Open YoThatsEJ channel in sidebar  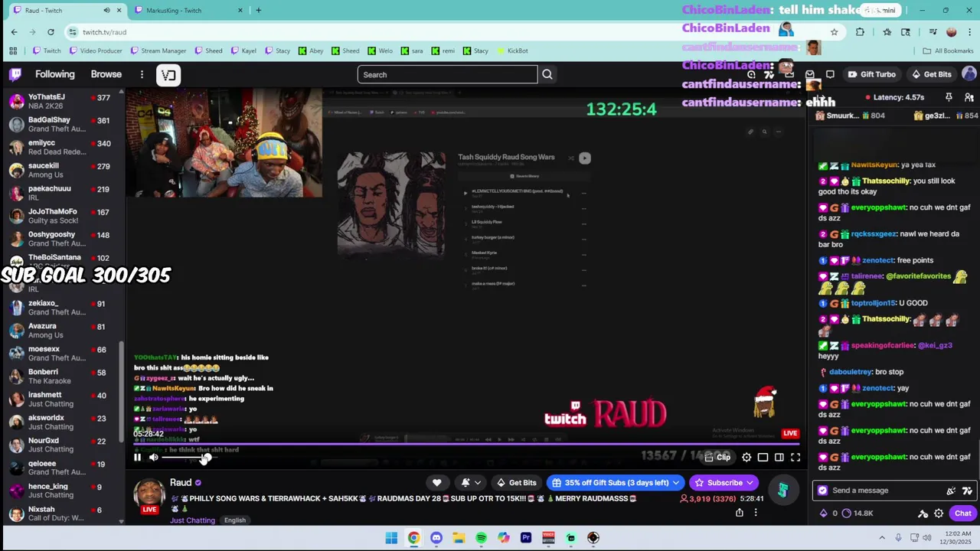pyautogui.click(x=61, y=102)
